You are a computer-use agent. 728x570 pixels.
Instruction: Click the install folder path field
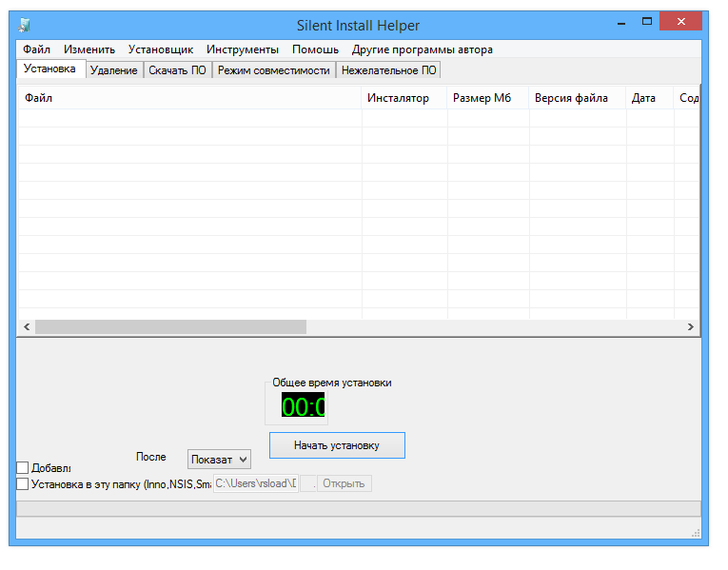click(256, 483)
